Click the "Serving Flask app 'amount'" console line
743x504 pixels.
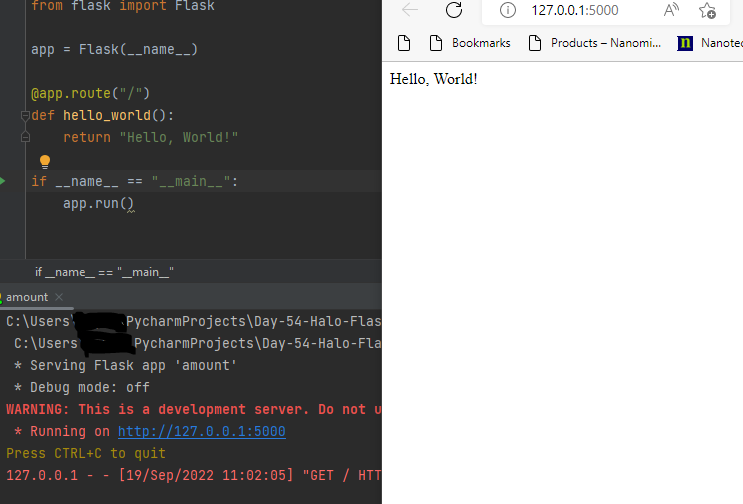[x=125, y=366]
